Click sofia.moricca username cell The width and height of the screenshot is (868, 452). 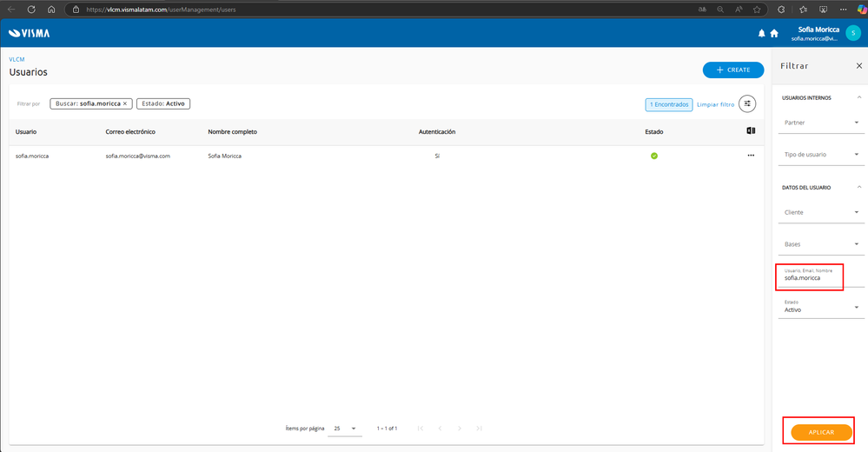(x=32, y=156)
